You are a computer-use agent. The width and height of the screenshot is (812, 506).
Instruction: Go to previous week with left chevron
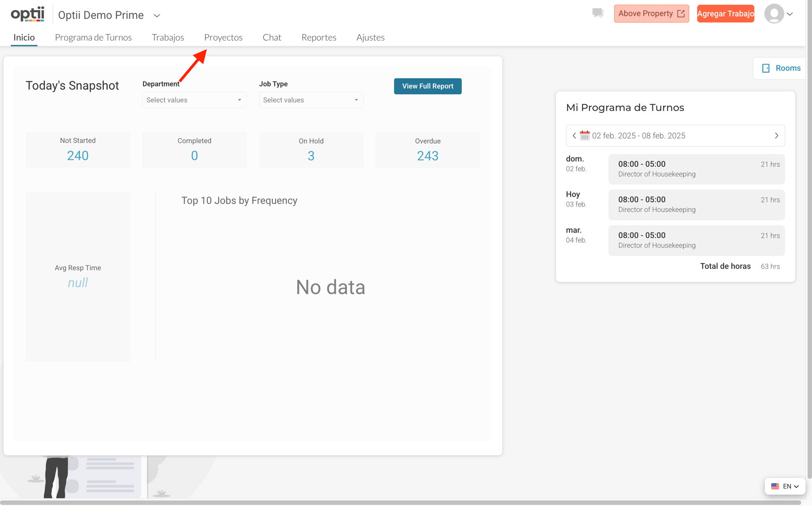(x=574, y=136)
